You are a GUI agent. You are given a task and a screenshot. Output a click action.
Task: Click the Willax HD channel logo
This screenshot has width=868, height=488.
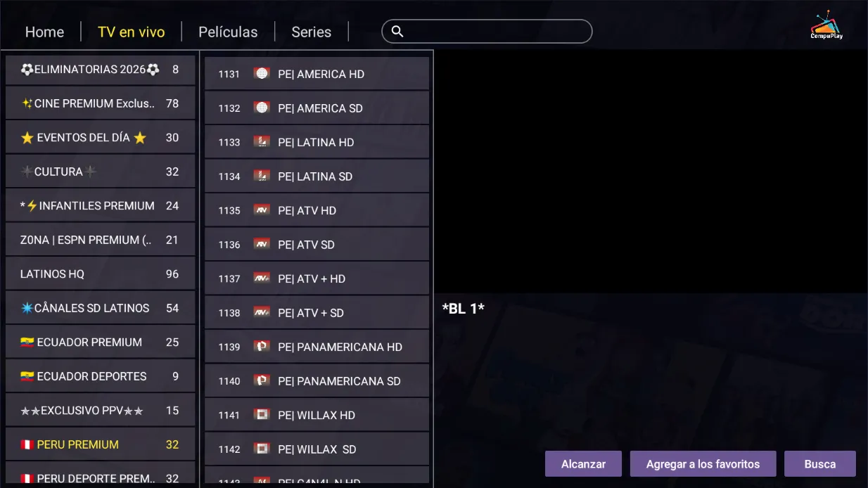click(x=262, y=415)
